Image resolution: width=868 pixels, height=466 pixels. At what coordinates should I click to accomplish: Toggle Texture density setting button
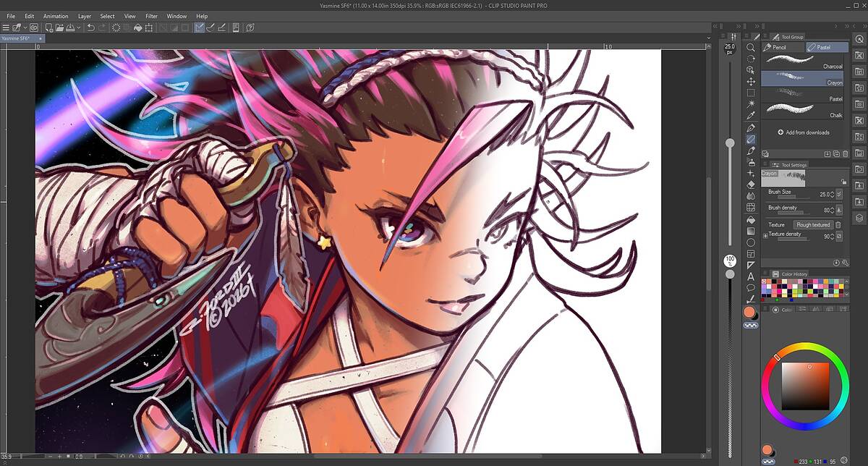[839, 235]
